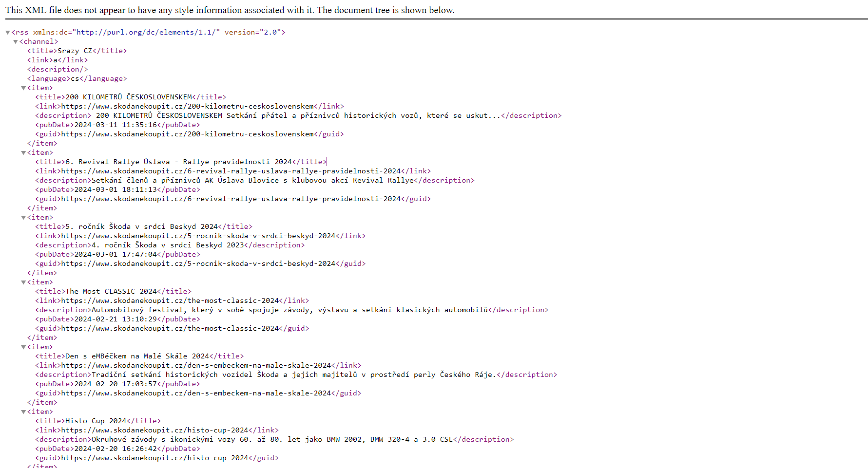868x468 pixels.
Task: Collapse the item for Den s eMBéčkem
Action: (23, 347)
